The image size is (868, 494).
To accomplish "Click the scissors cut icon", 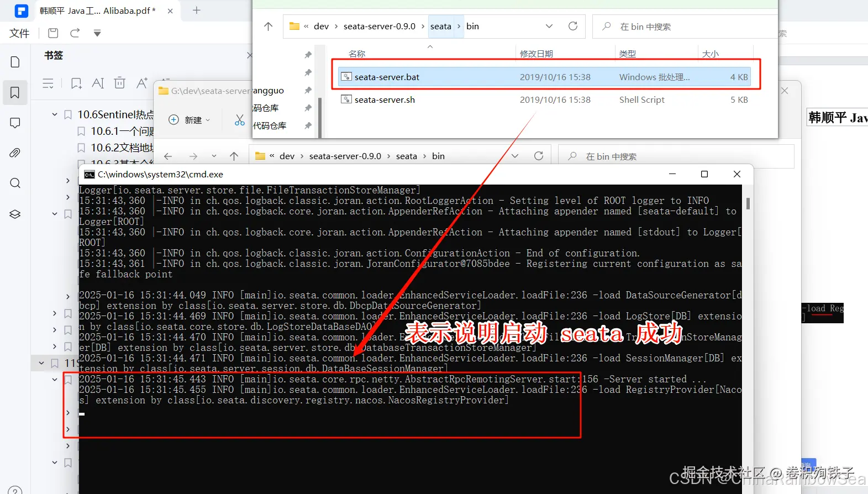I will (240, 120).
